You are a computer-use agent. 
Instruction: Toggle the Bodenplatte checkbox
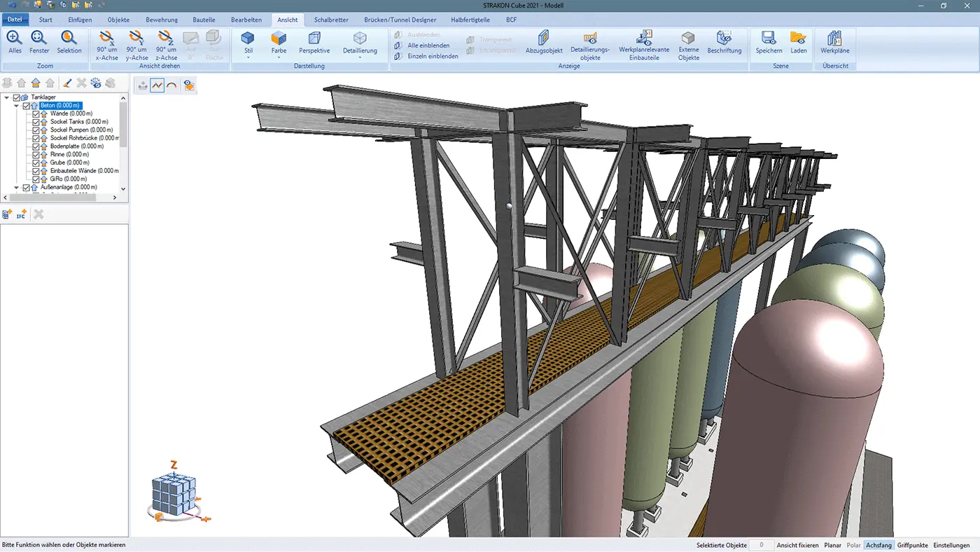36,146
